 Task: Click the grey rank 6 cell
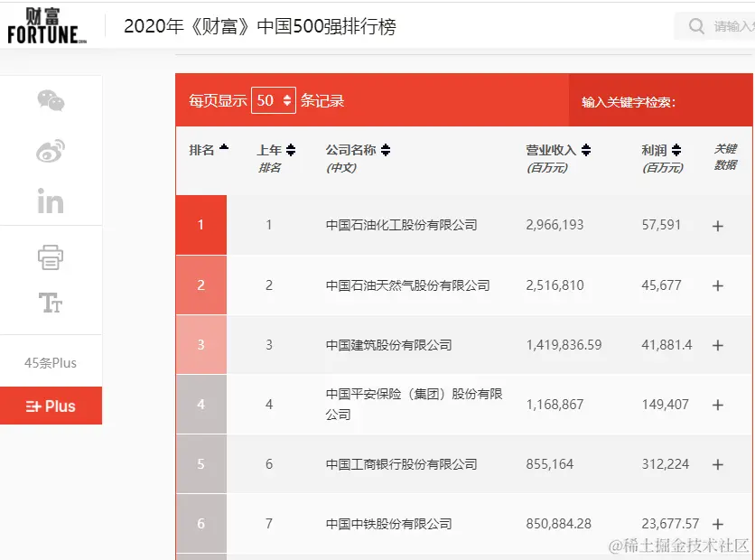coord(201,523)
